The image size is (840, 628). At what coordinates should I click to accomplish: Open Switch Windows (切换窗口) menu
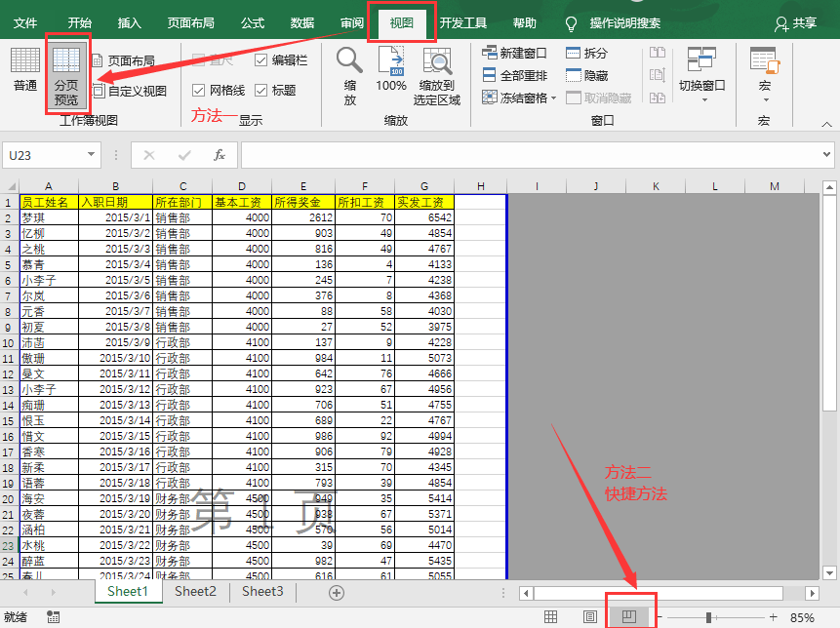[701, 75]
